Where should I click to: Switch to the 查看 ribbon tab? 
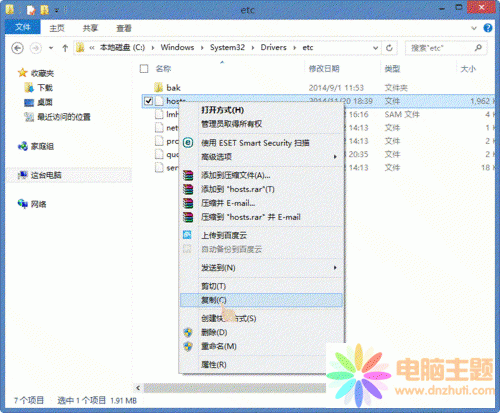click(x=124, y=28)
